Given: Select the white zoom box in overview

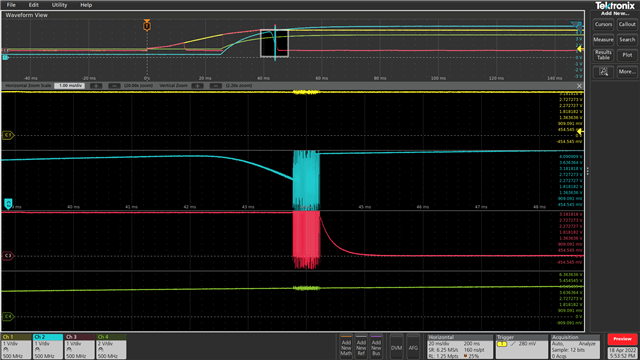Looking at the screenshot, I should (x=274, y=43).
